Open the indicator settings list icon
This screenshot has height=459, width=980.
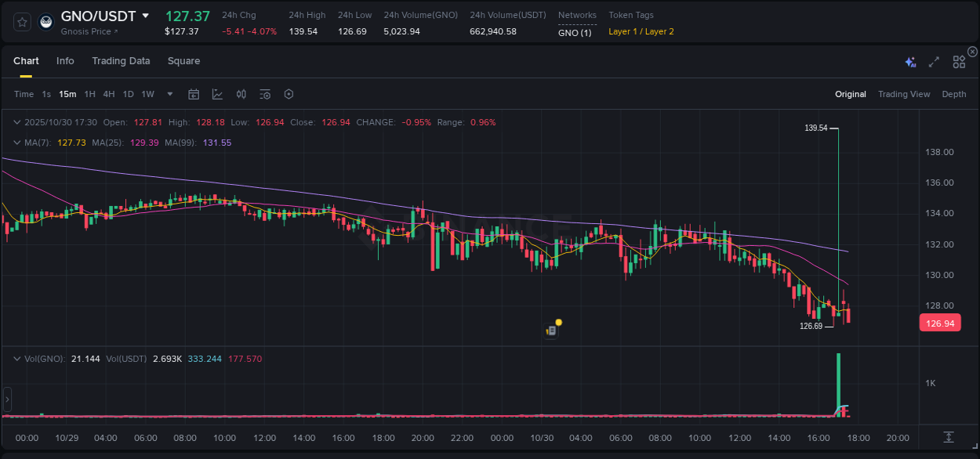tap(264, 94)
